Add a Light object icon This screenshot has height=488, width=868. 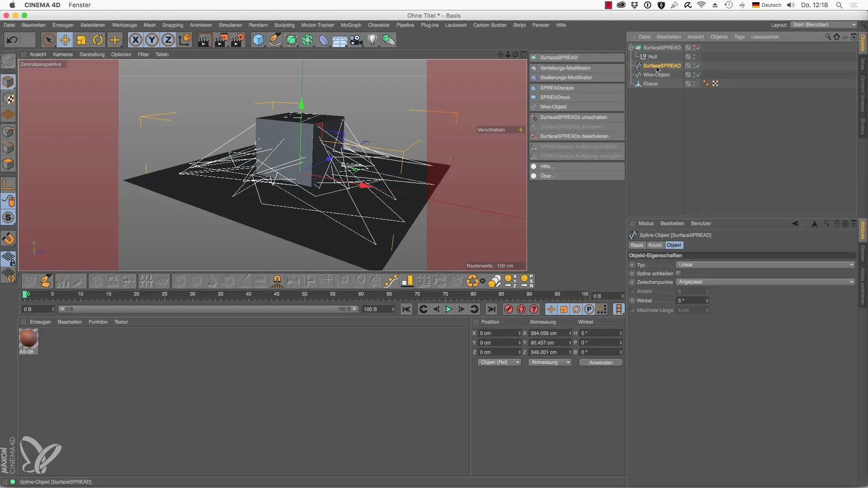coord(373,40)
